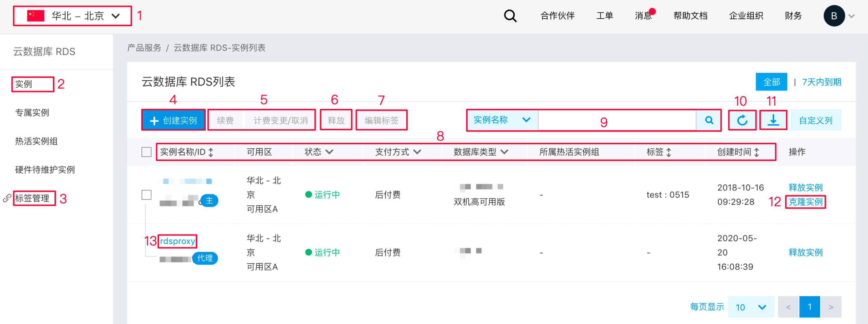Go to previous page arrow
The width and height of the screenshot is (868, 324).
pyautogui.click(x=788, y=307)
